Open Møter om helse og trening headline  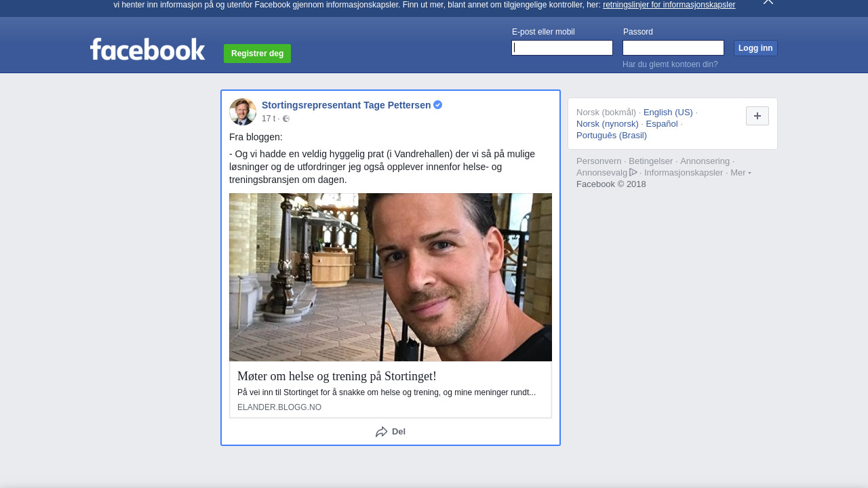337,376
